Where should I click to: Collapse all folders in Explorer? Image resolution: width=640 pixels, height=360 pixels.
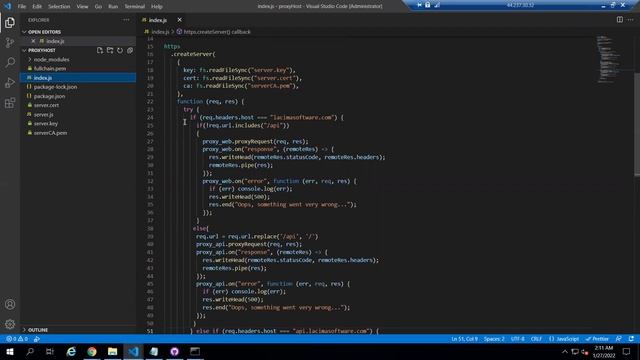(x=130, y=50)
